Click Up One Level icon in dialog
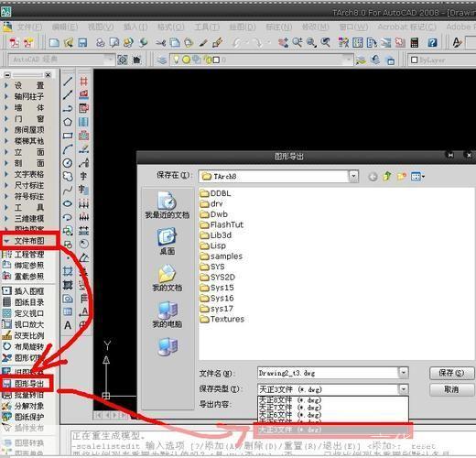The image size is (476, 458). (x=387, y=176)
